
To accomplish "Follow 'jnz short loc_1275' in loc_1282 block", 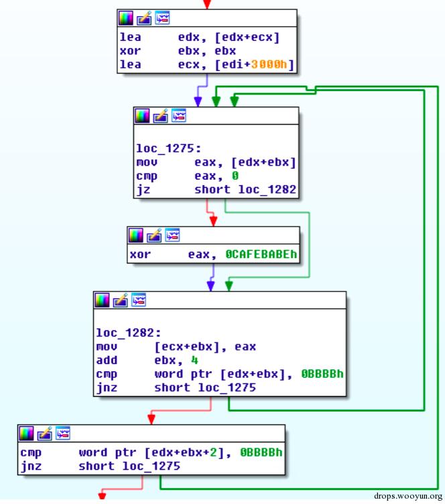I will coord(205,388).
